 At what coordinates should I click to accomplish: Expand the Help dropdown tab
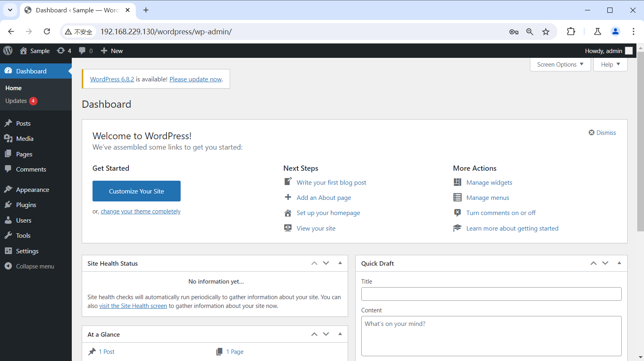(611, 64)
